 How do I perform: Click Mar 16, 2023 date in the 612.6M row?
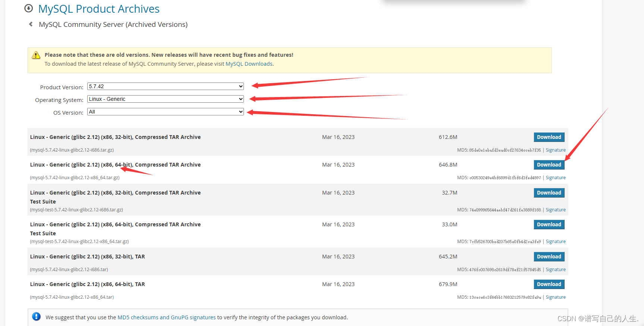pos(338,137)
